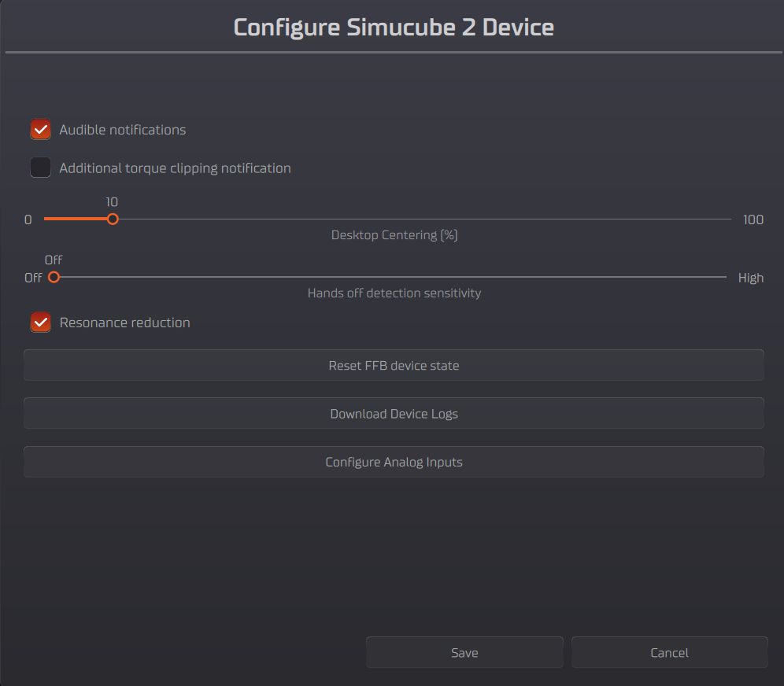The height and width of the screenshot is (686, 784).
Task: Click the Hands off detection sensitivity caption
Action: point(394,293)
